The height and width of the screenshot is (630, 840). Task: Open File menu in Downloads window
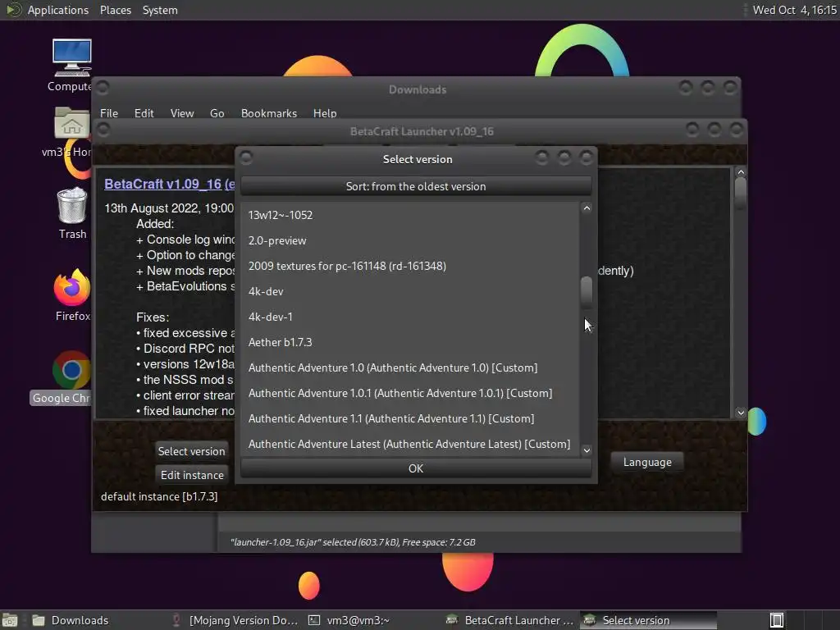pyautogui.click(x=109, y=113)
